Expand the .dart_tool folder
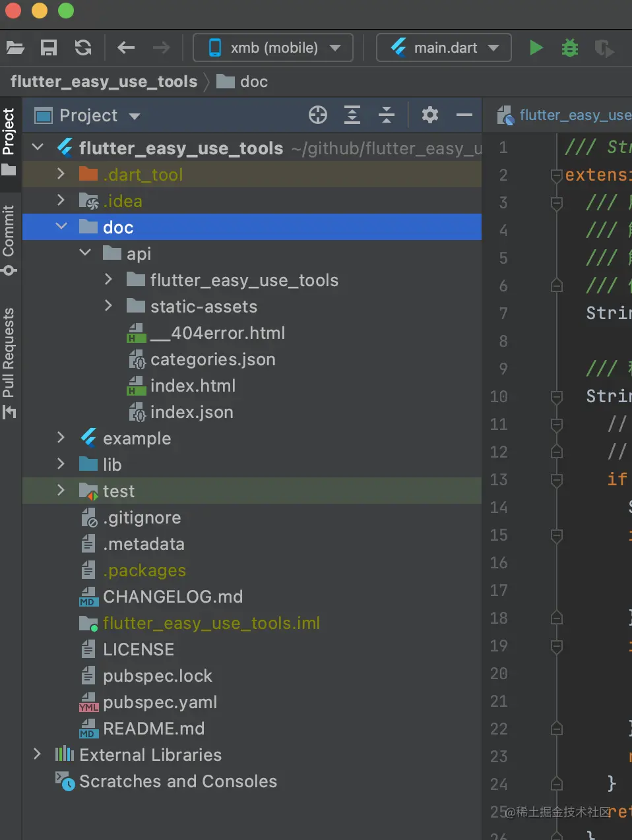 61,174
